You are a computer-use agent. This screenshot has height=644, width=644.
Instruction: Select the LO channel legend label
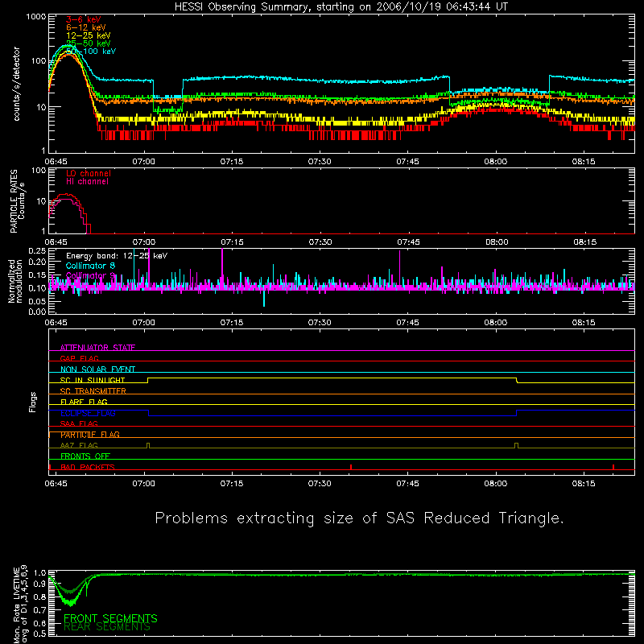pyautogui.click(x=89, y=173)
